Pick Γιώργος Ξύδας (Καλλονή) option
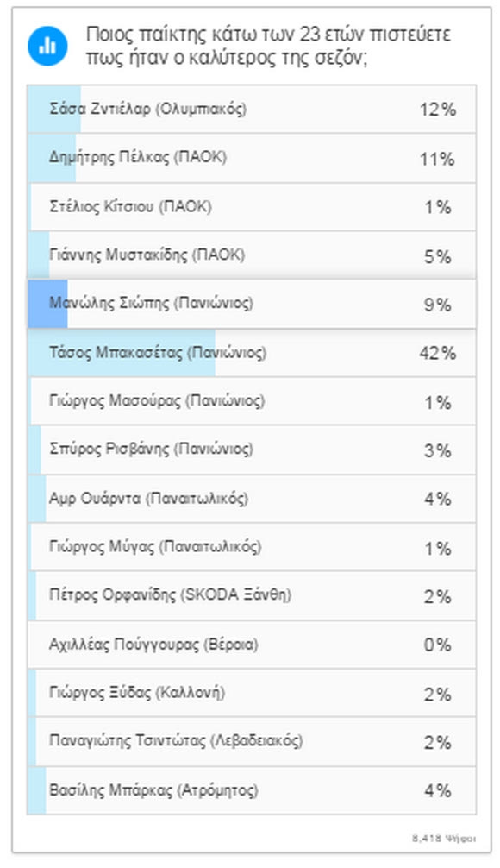 252,693
